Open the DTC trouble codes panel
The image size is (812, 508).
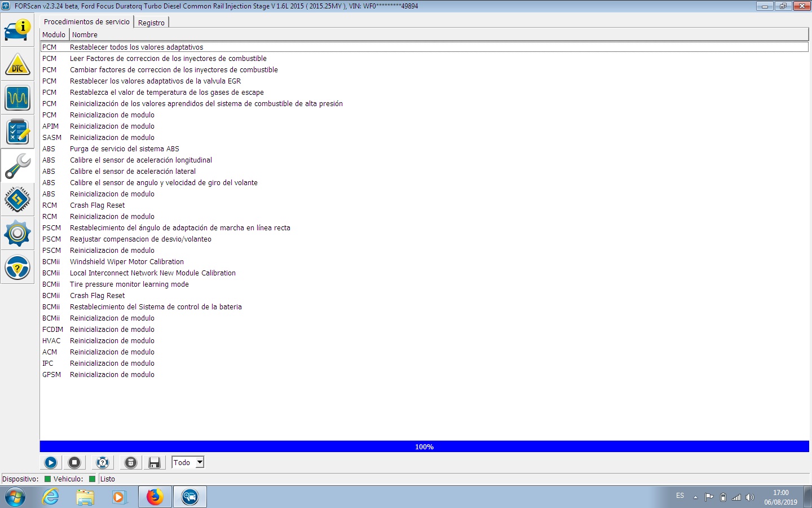pyautogui.click(x=17, y=64)
